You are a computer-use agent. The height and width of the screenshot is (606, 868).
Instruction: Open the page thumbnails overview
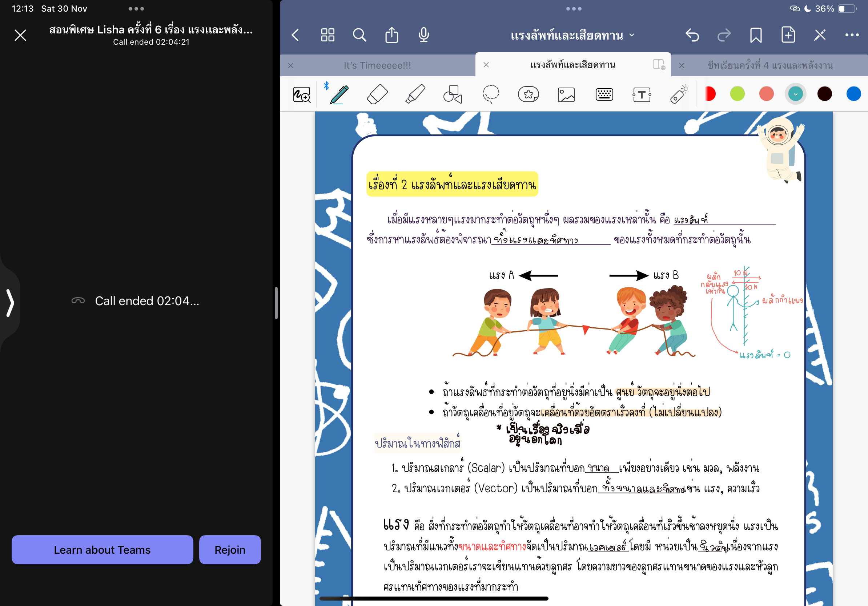click(x=327, y=35)
